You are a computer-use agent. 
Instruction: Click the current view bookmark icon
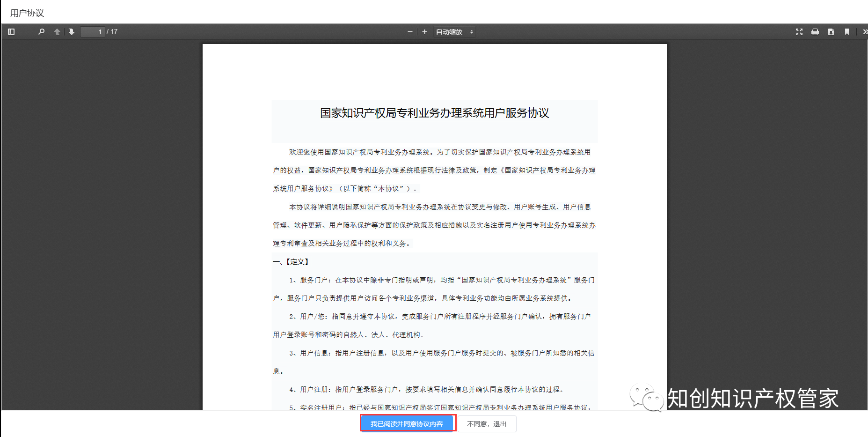[847, 32]
